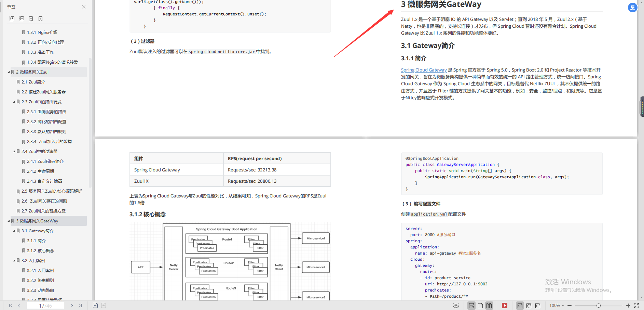Start slideshow with red play button
This screenshot has width=644, height=310.
point(505,306)
